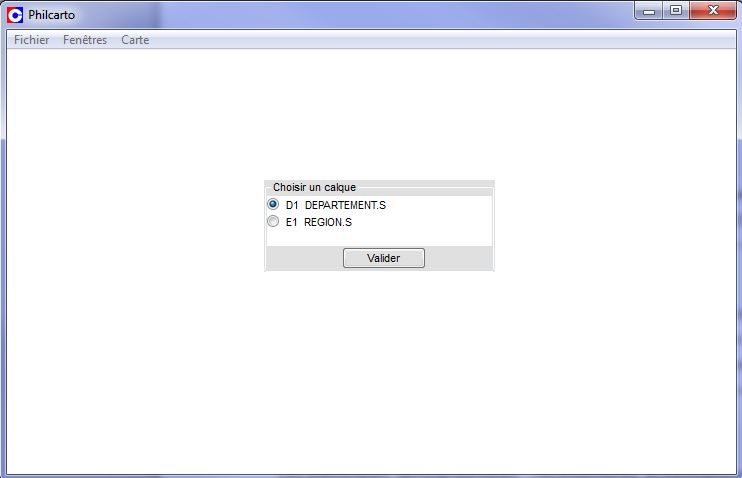Click the REGION.S layer name text
Viewport: 742px width, 478px height.
328,222
